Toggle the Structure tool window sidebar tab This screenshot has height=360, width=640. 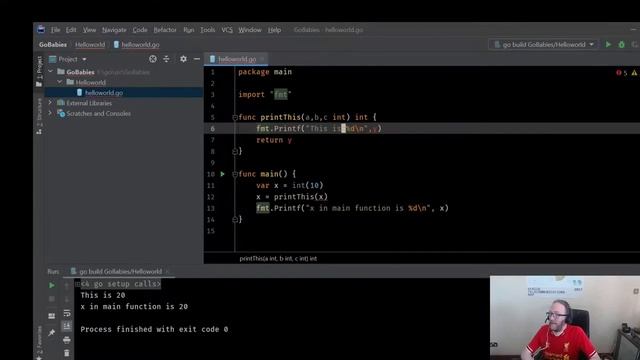tap(39, 116)
